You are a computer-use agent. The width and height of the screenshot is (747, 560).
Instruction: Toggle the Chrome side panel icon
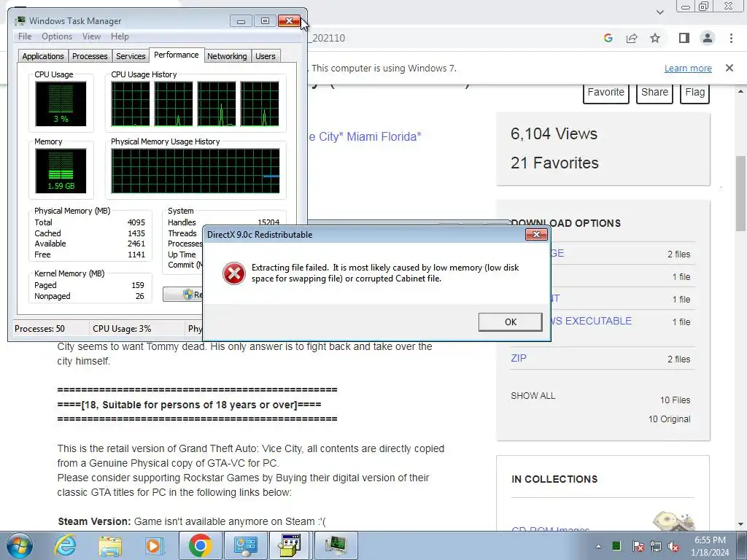click(684, 38)
